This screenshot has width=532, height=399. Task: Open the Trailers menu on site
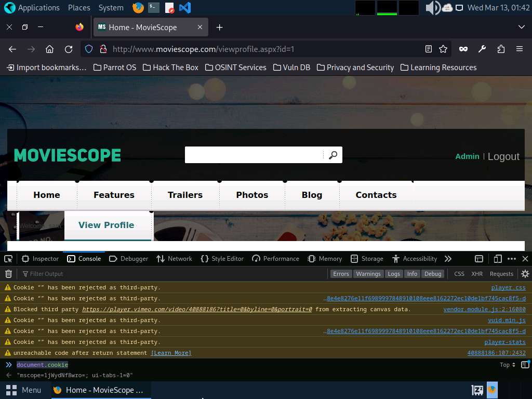coord(185,195)
